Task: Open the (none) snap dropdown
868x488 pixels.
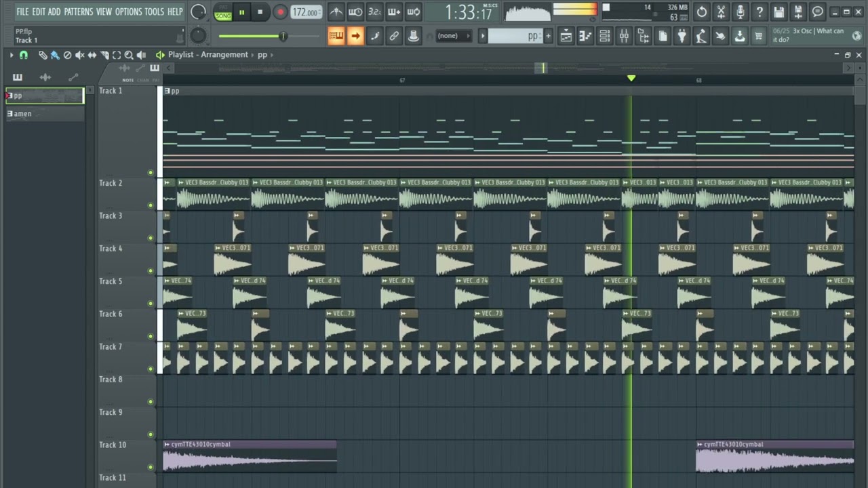Action: [x=453, y=36]
